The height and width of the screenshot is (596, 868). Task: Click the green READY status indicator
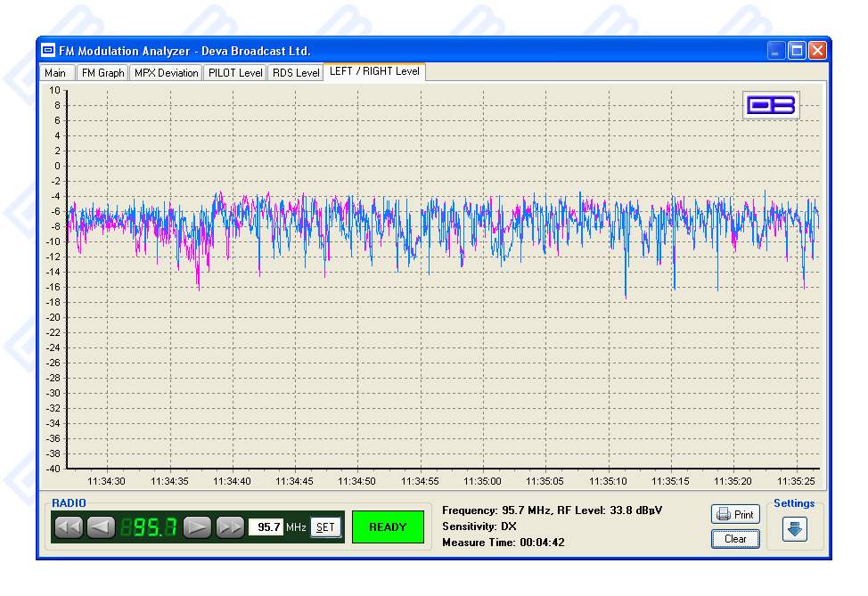pyautogui.click(x=388, y=527)
